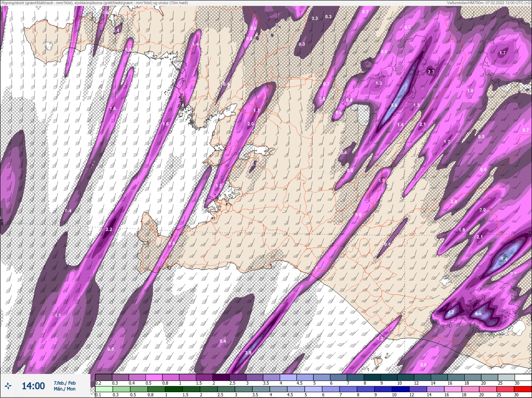Click the 3.9 precipitation value on the map

click(x=248, y=353)
